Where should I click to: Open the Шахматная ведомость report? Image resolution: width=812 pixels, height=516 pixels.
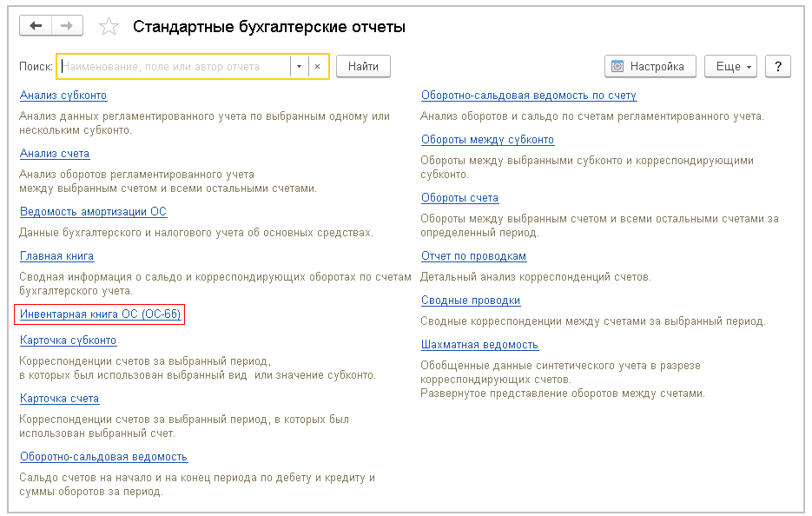tap(479, 345)
